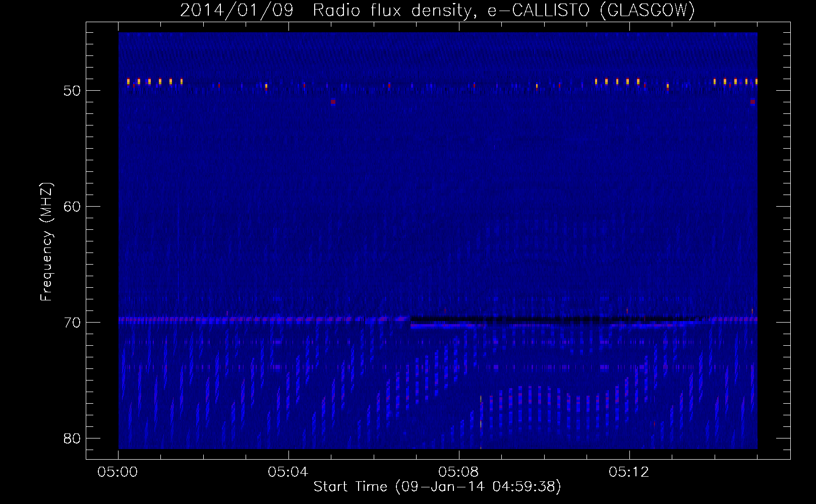Click the black dropout band near 70 MHz
The image size is (816, 504).
[x=555, y=319]
